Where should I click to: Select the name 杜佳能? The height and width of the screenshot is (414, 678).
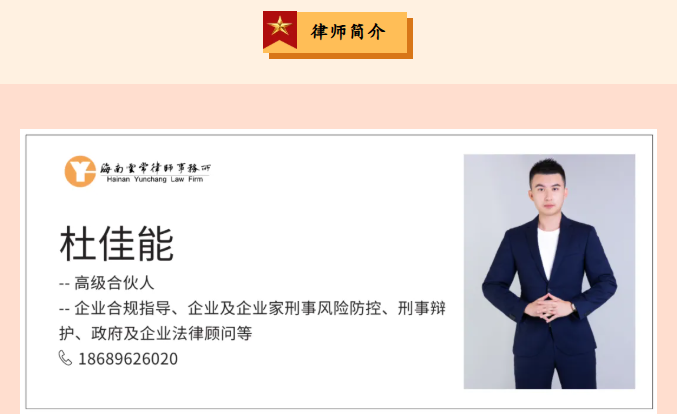(x=117, y=244)
